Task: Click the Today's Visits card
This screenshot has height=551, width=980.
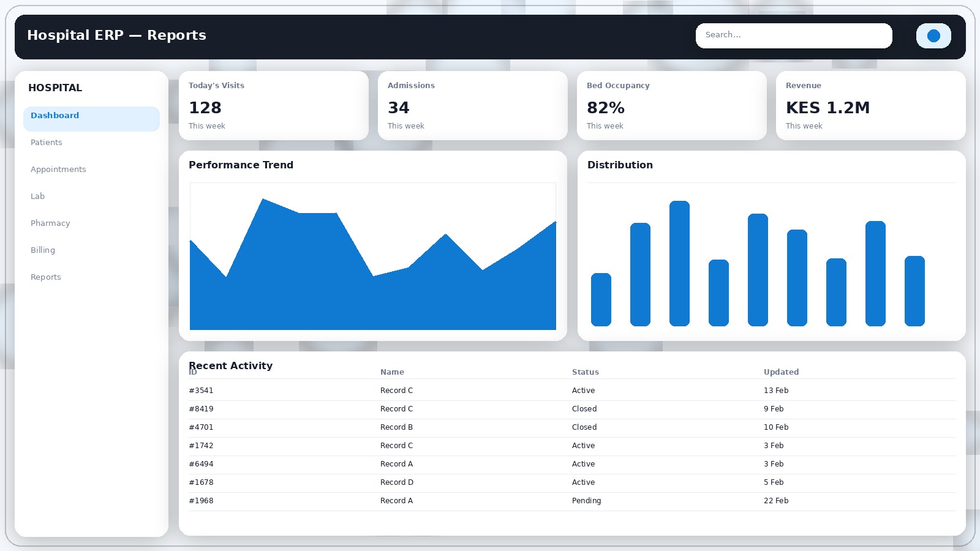Action: [x=273, y=106]
